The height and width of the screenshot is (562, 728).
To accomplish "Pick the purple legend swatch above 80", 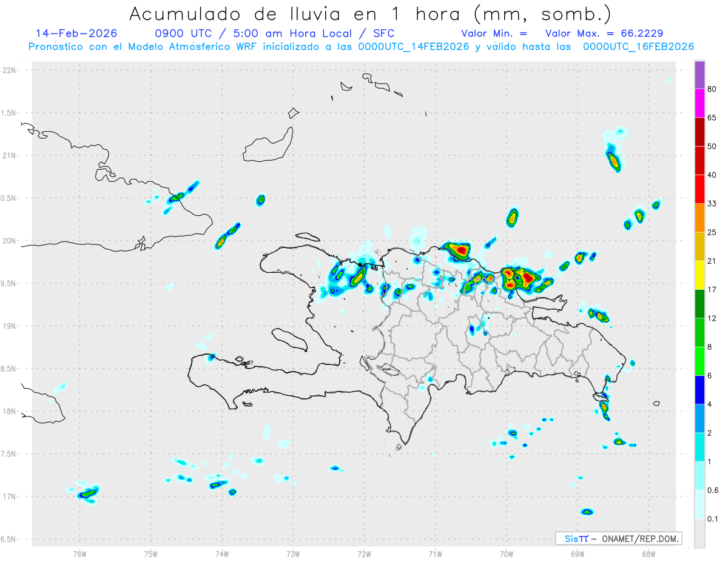I will pos(699,75).
